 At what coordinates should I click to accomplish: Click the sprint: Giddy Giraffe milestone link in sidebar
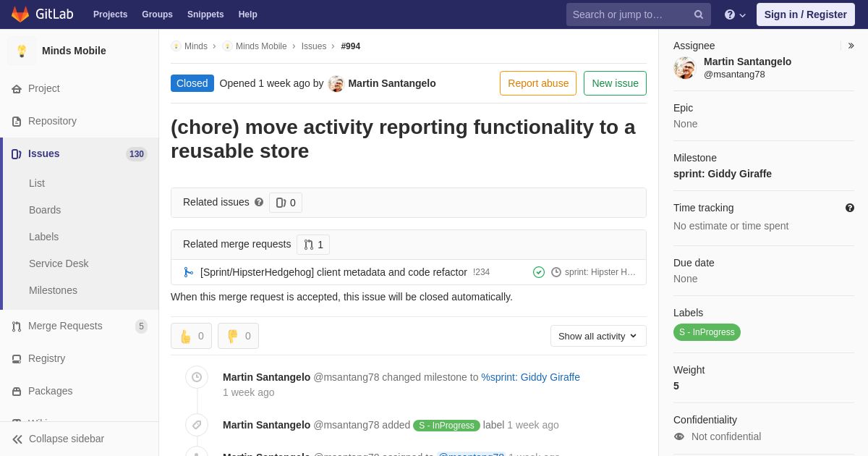tap(722, 174)
